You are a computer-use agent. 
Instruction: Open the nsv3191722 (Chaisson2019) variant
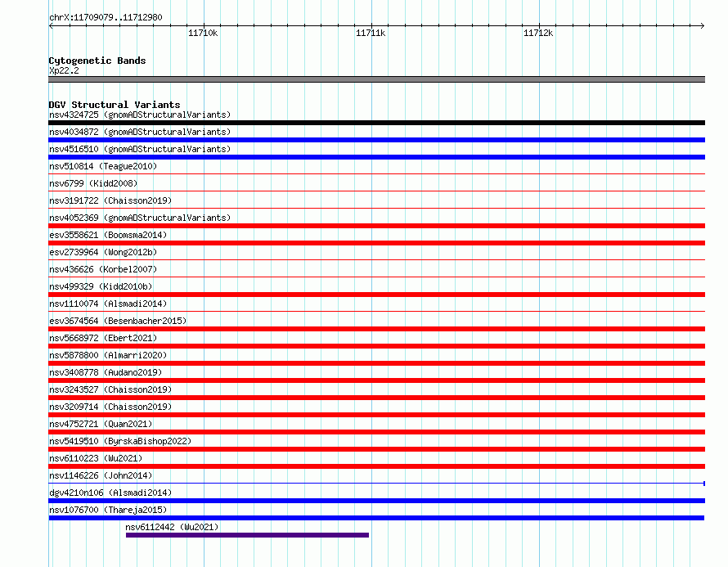110,200
